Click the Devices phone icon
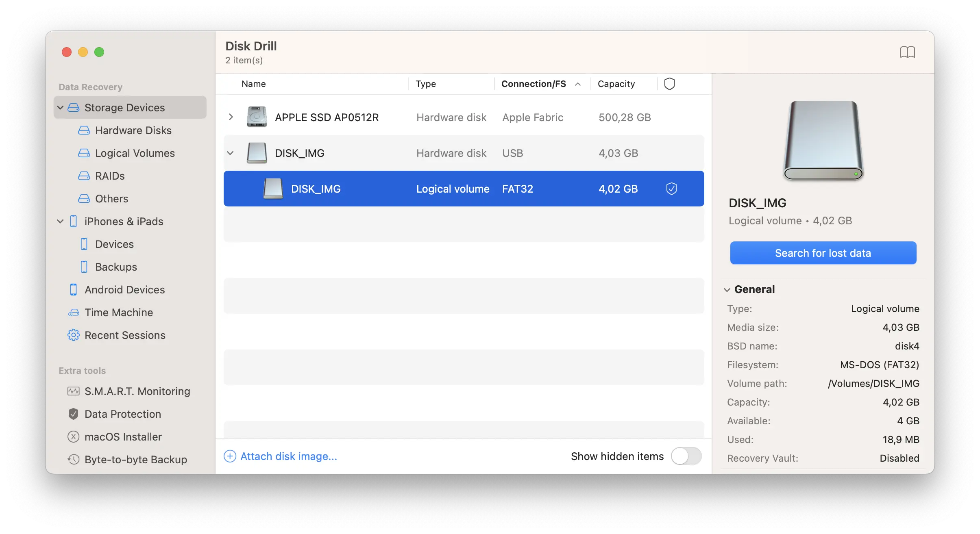The height and width of the screenshot is (534, 980). pos(84,244)
